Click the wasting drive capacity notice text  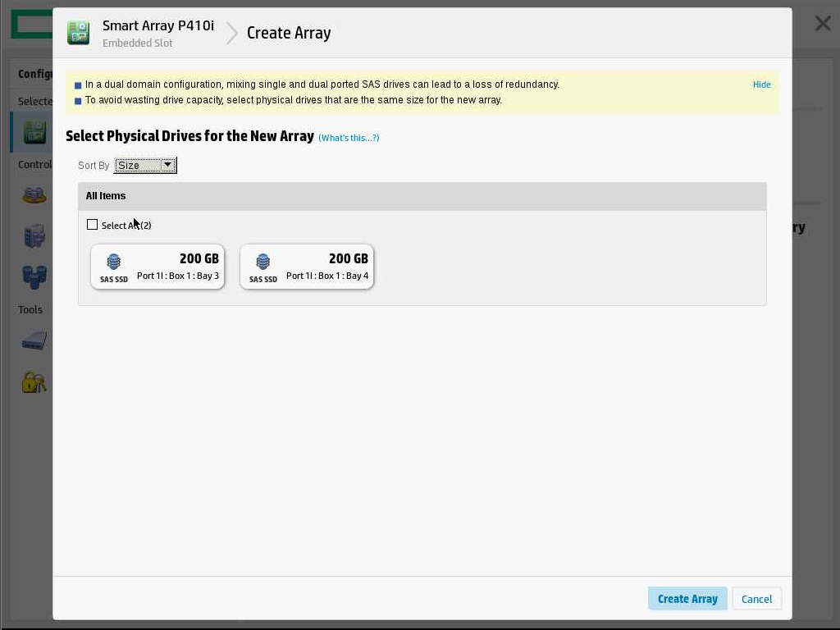coord(294,100)
